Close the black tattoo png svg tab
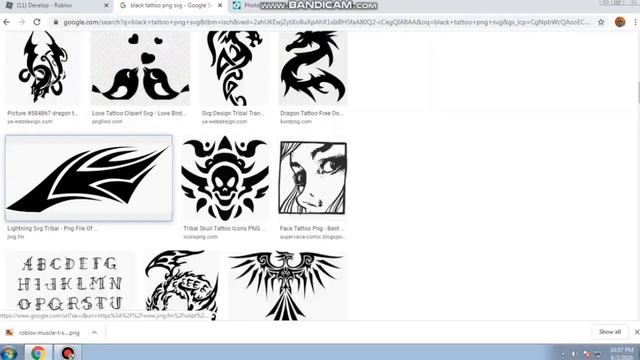This screenshot has width=640, height=360. (x=220, y=6)
